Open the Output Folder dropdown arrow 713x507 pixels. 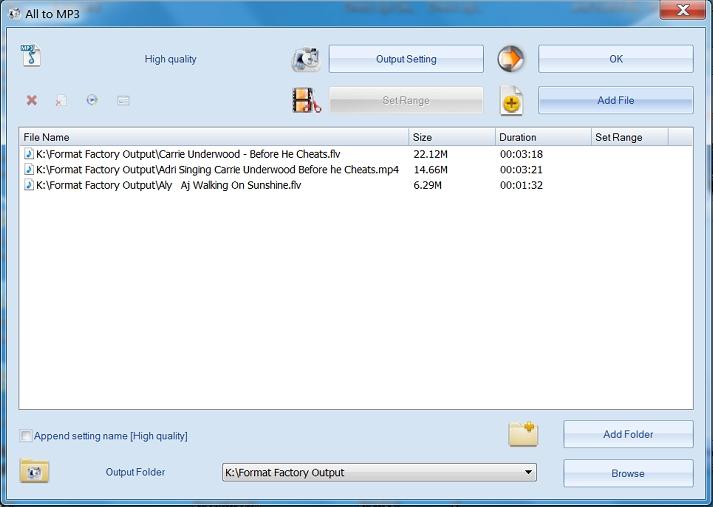(x=528, y=472)
